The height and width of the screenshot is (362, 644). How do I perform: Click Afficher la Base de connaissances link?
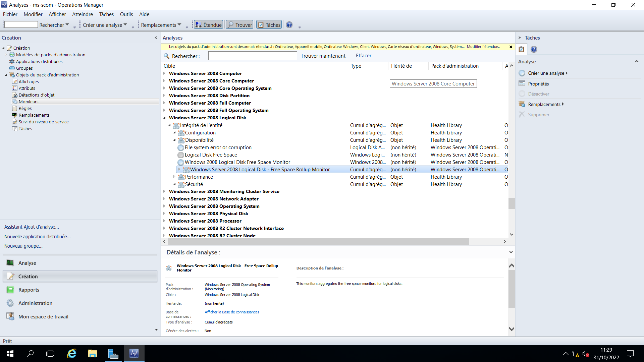point(232,312)
